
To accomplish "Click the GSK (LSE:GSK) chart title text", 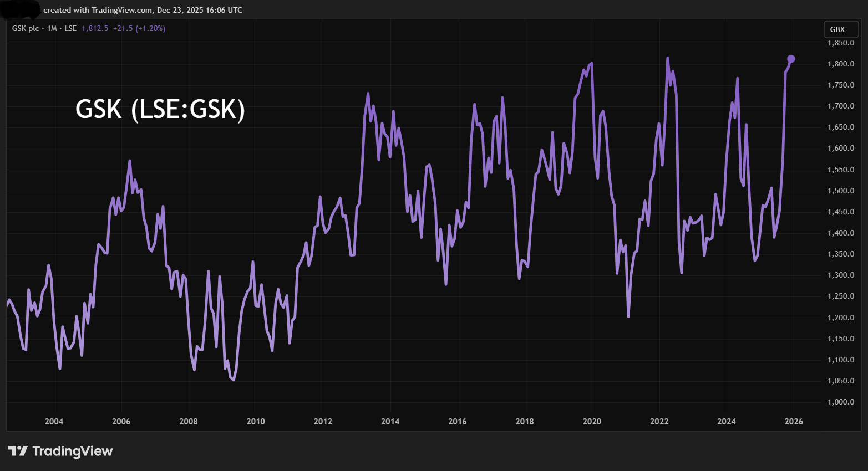I will [x=160, y=110].
